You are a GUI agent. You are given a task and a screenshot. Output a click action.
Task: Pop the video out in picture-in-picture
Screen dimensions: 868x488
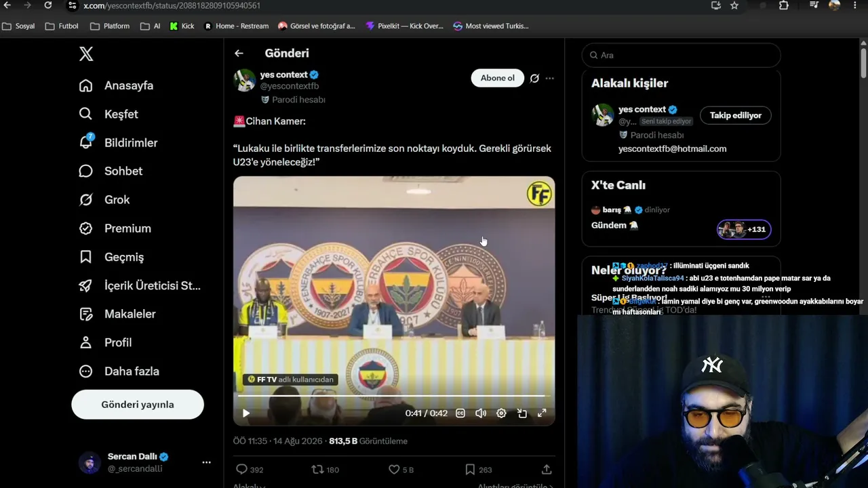521,413
